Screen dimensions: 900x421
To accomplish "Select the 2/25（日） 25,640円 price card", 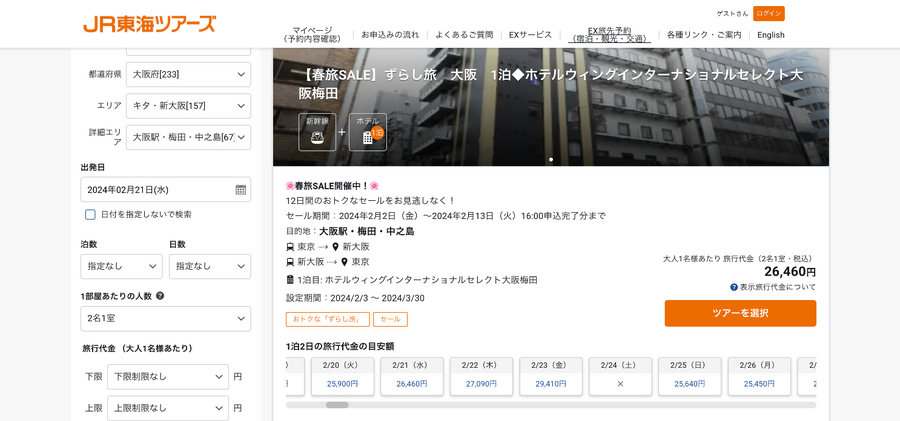I will pyautogui.click(x=690, y=376).
